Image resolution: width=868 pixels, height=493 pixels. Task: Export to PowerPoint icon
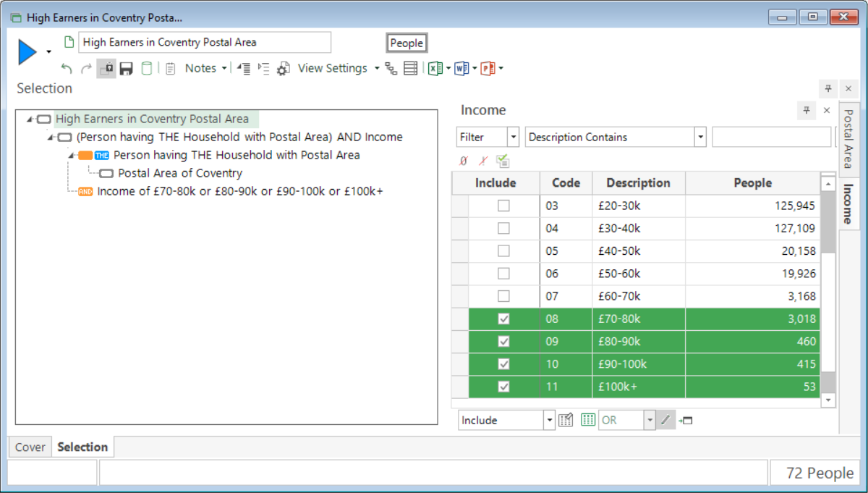tap(488, 69)
